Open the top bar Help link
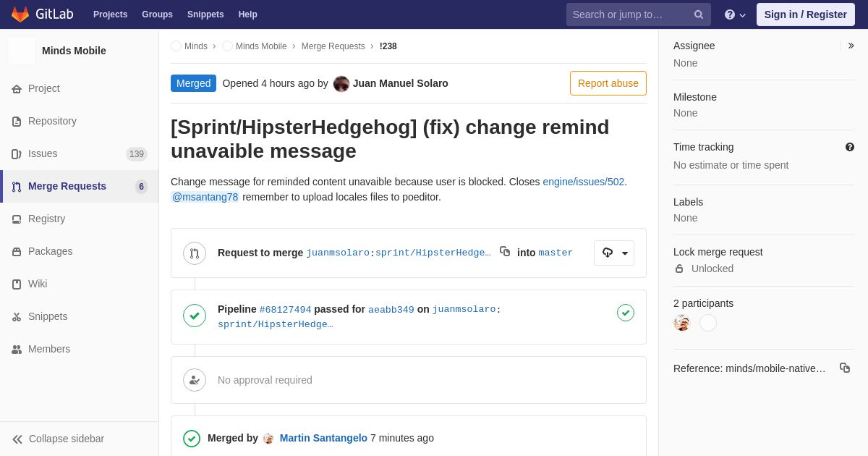 248,14
